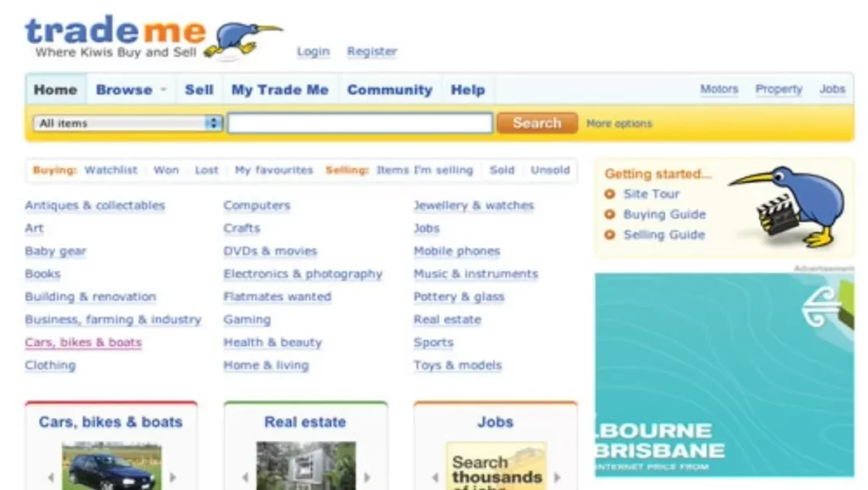Focus the search text field

point(359,123)
